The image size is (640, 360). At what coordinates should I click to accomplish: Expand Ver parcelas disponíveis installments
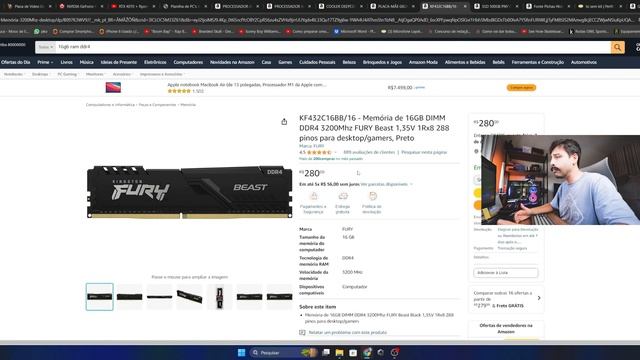(x=386, y=184)
